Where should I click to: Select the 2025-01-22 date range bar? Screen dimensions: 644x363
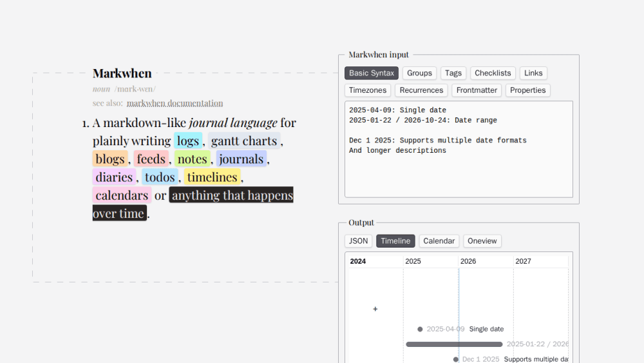(454, 344)
